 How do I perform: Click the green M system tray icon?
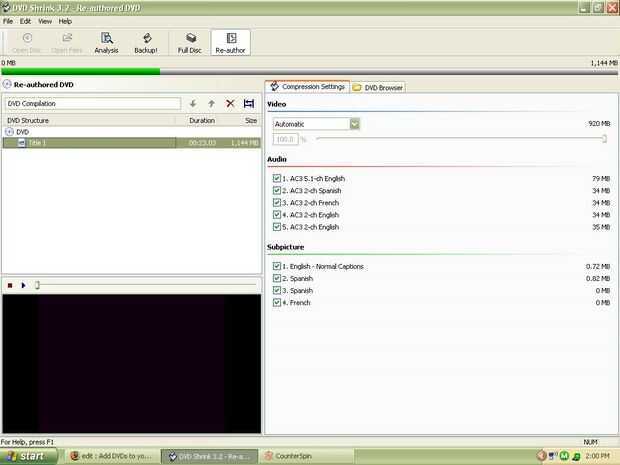point(564,456)
